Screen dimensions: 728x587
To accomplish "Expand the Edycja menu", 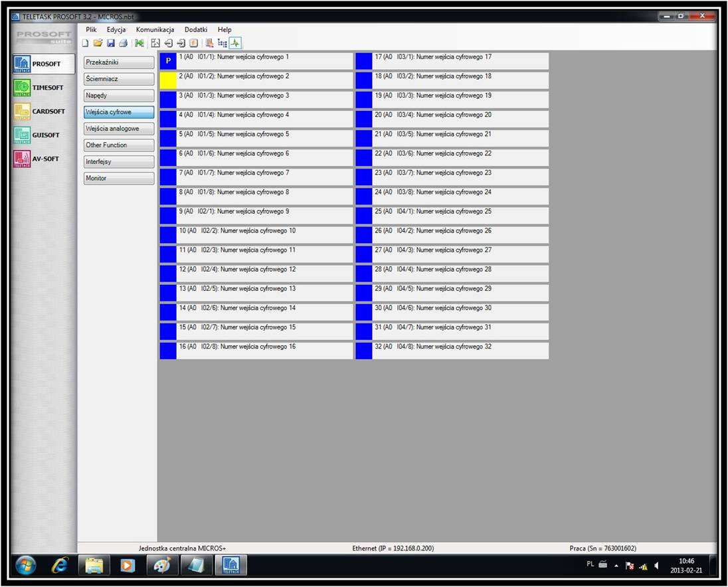I will tap(116, 30).
